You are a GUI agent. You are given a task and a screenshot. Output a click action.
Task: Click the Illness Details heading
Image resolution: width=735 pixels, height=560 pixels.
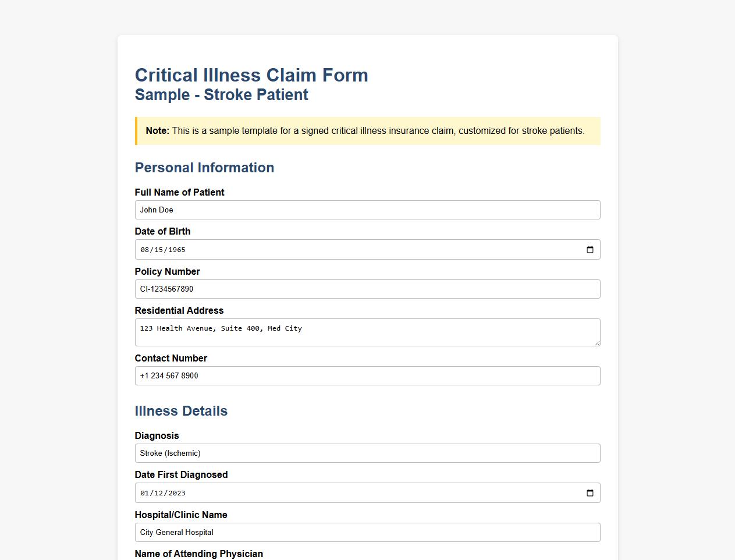coord(181,411)
